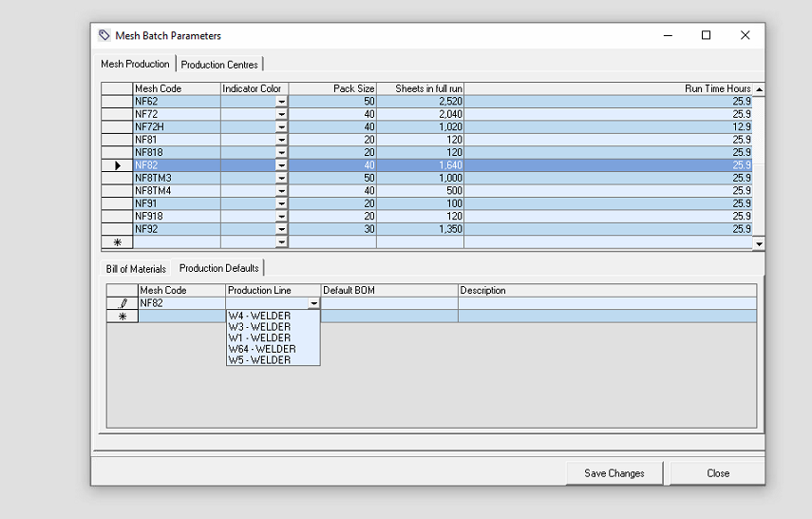812x519 pixels.
Task: Open Indicator Color dropdown for NF8TM3
Action: coord(281,178)
